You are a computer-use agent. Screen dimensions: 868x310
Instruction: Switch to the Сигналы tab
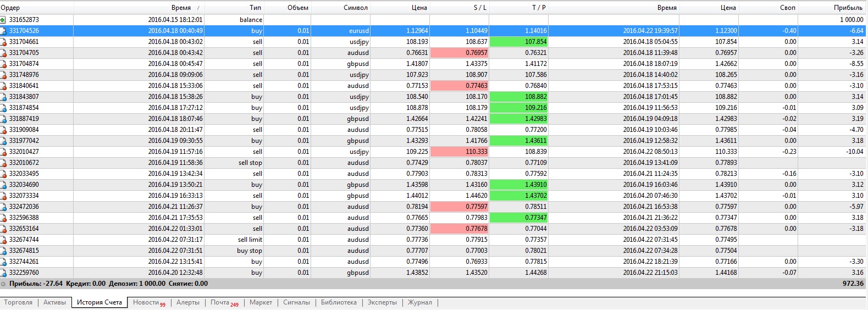(296, 302)
